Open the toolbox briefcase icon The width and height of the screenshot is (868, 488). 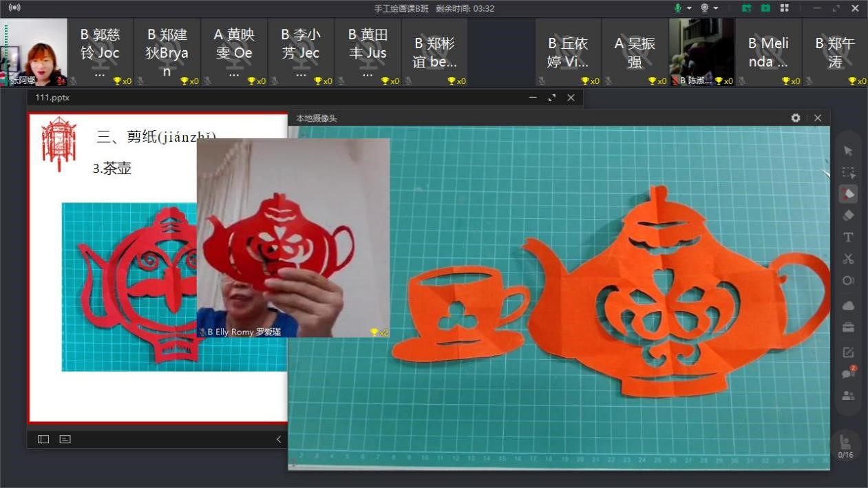pos(848,328)
